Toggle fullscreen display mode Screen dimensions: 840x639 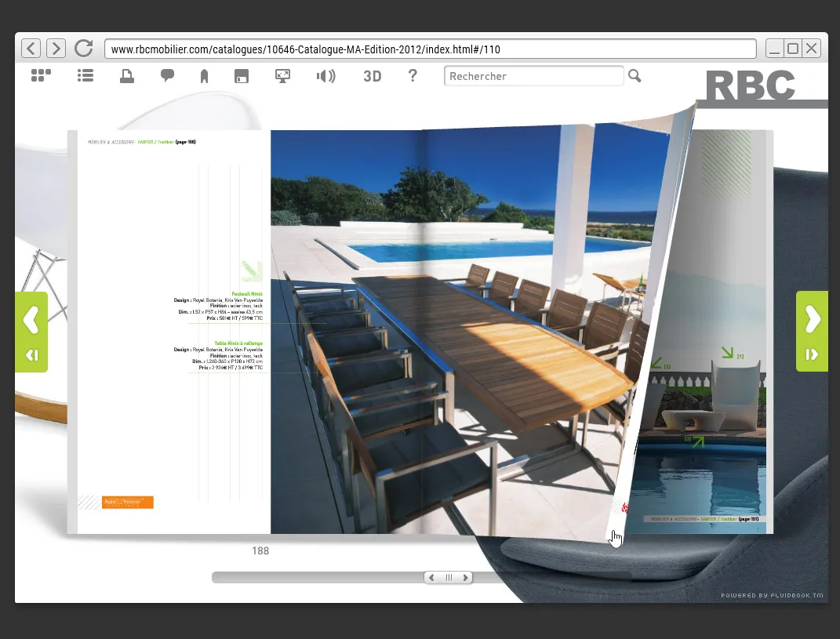pyautogui.click(x=282, y=76)
